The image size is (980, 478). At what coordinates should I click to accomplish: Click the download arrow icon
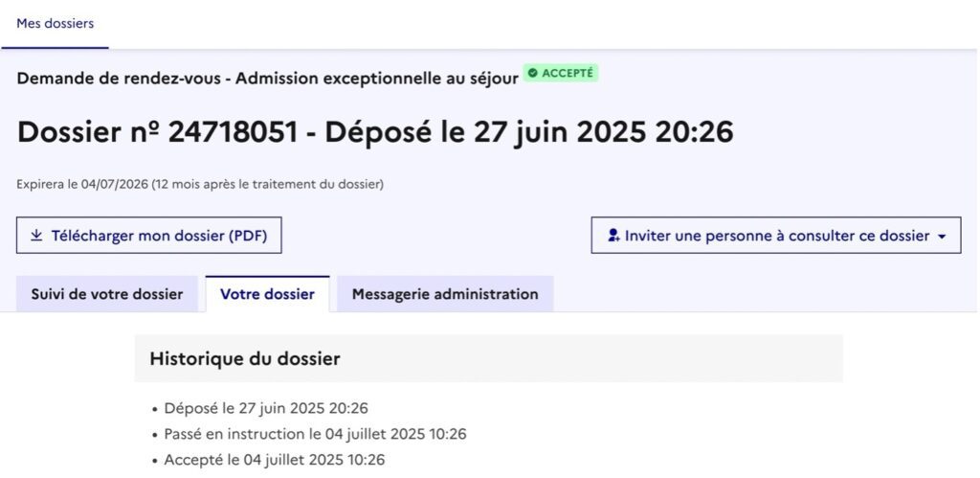coord(37,236)
